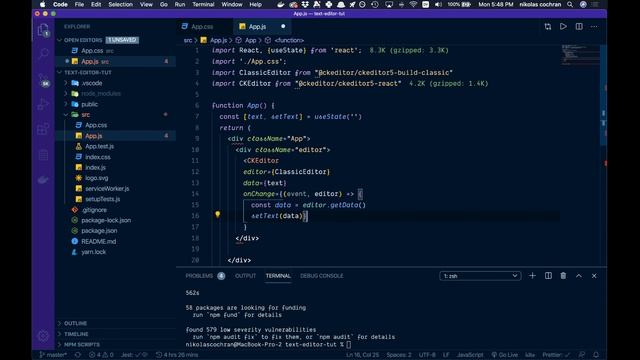Open the Selection menu
This screenshot has height=360, width=640.
[x=120, y=4]
